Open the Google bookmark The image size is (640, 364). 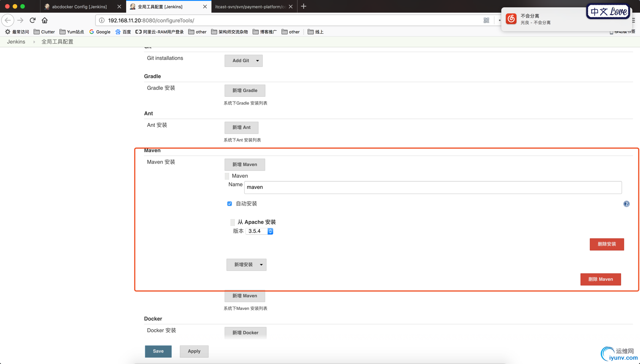[100, 32]
